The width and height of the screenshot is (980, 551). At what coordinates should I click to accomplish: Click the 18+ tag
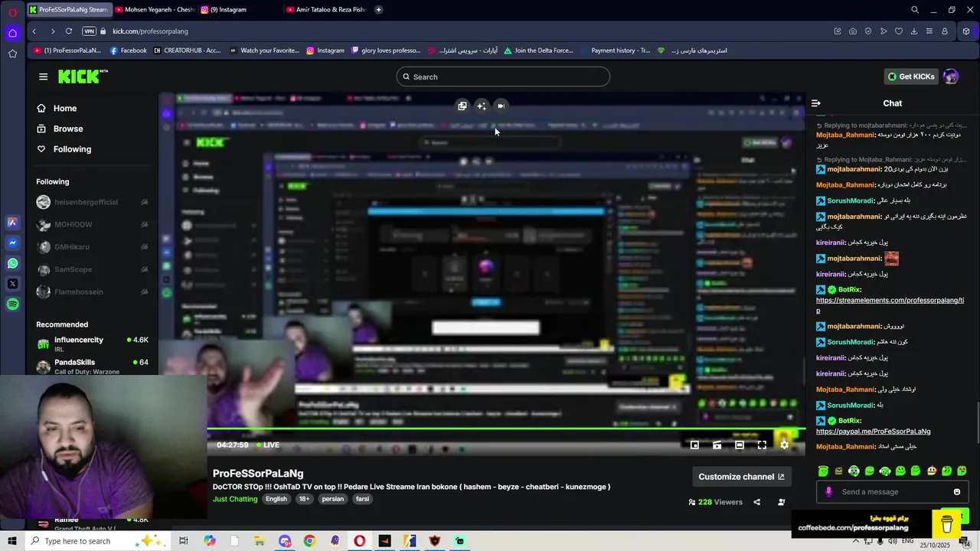[x=304, y=499]
